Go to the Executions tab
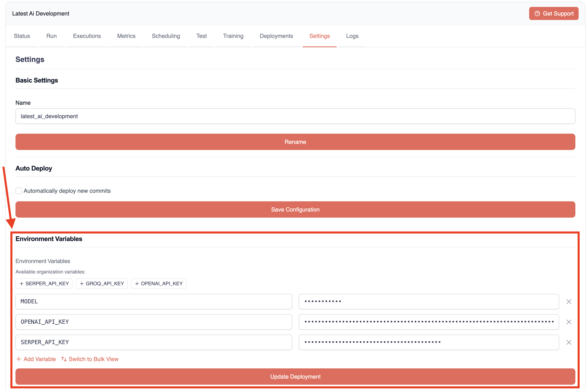The image size is (588, 390). pyautogui.click(x=87, y=36)
